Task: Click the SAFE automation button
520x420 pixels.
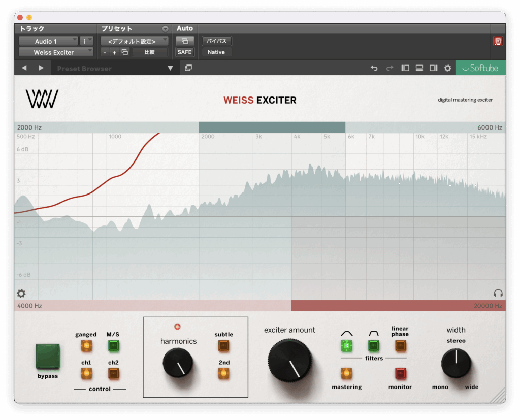Action: point(185,52)
